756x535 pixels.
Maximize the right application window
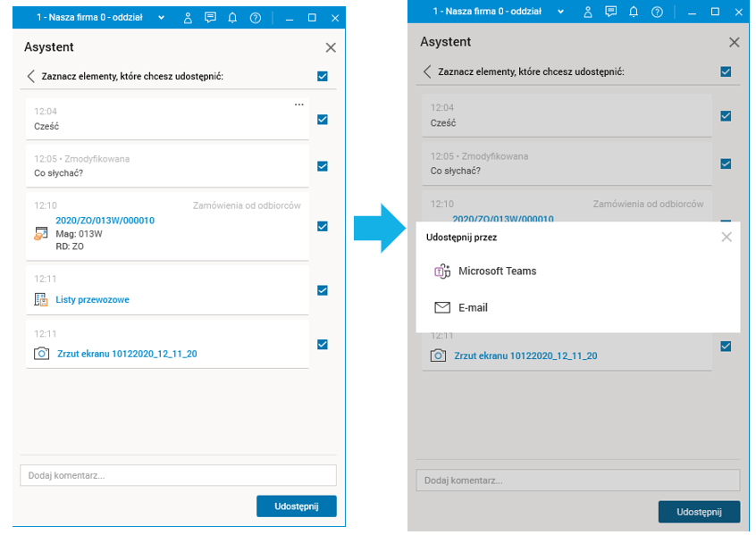click(x=715, y=12)
